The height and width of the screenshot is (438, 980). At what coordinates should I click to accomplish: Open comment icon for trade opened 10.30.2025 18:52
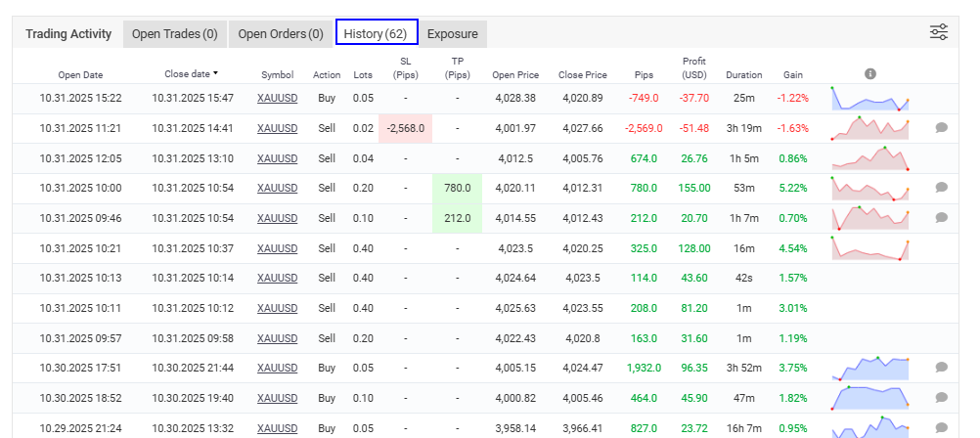coord(941,398)
